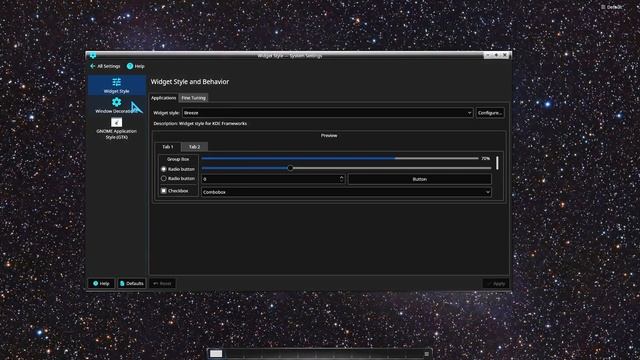
Task: Click the Configure... button
Action: pyautogui.click(x=490, y=113)
